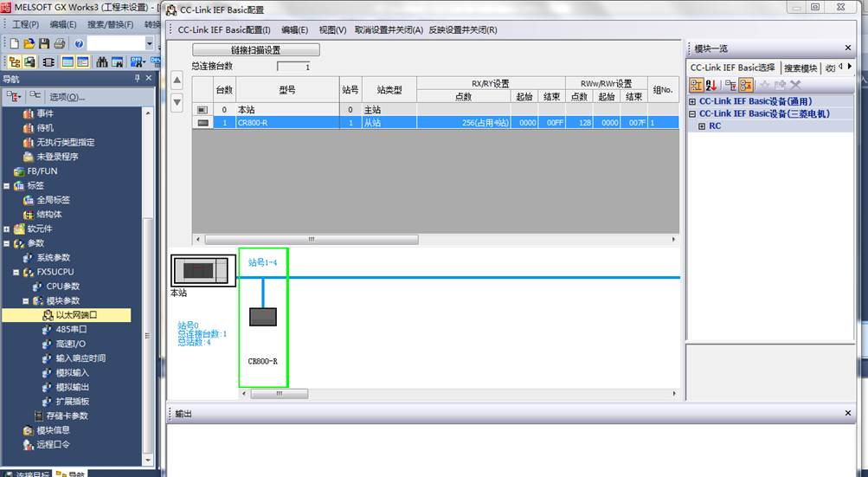Viewport: 868px width, 477px height.
Task: Expand the RC node in module list
Action: point(702,126)
